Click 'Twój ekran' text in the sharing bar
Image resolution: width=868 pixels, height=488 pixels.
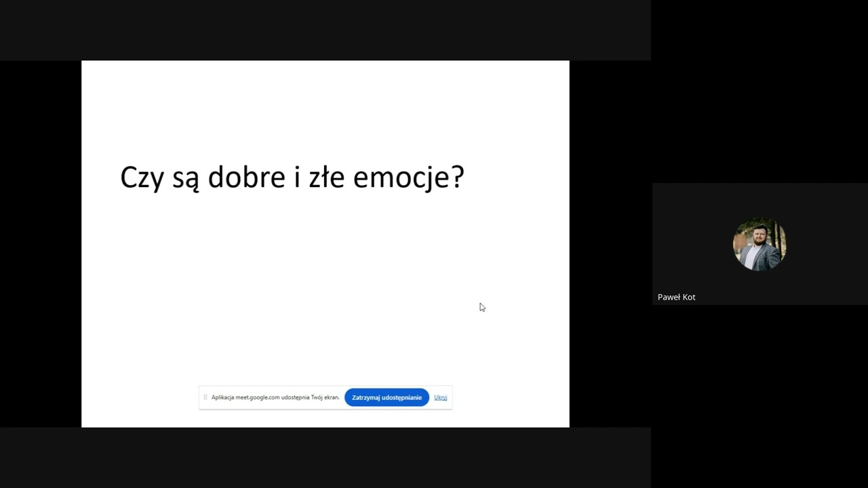[325, 398]
